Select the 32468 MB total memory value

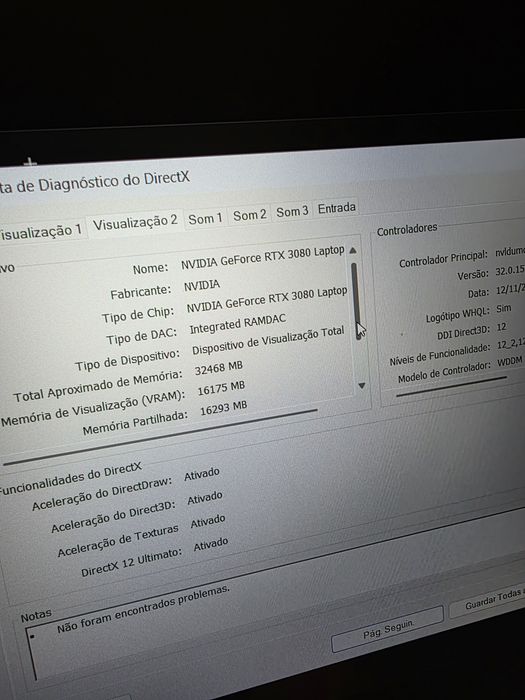[x=218, y=368]
